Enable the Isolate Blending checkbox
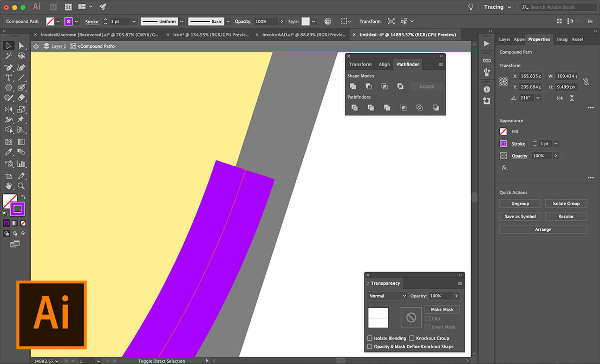600x364 pixels. point(370,338)
